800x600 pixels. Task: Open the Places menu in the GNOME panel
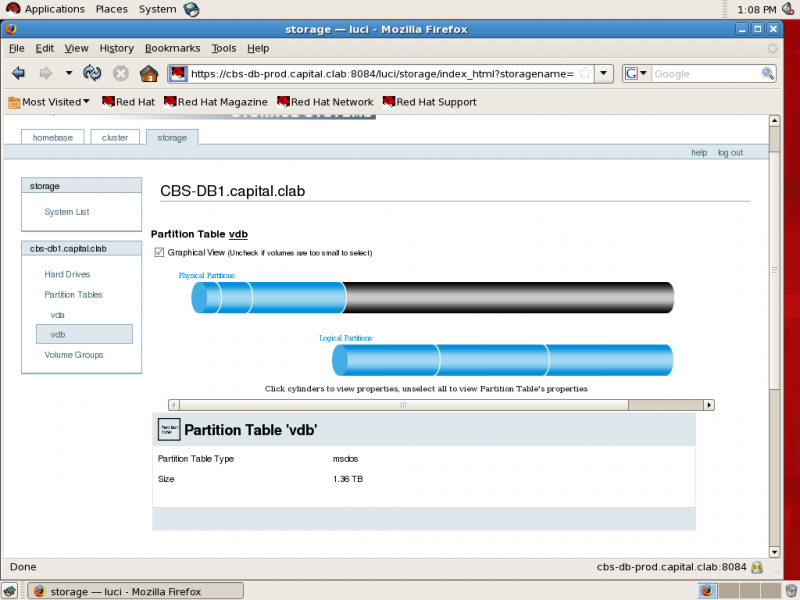point(112,9)
